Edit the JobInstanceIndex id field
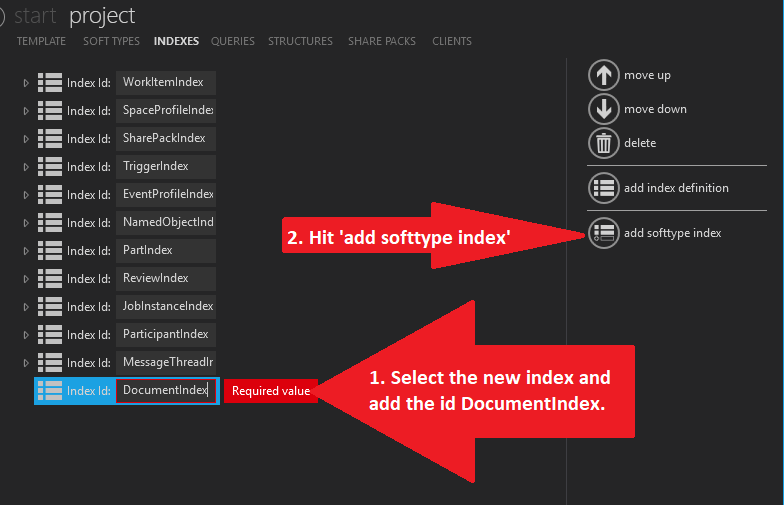This screenshot has width=784, height=505. 166,306
